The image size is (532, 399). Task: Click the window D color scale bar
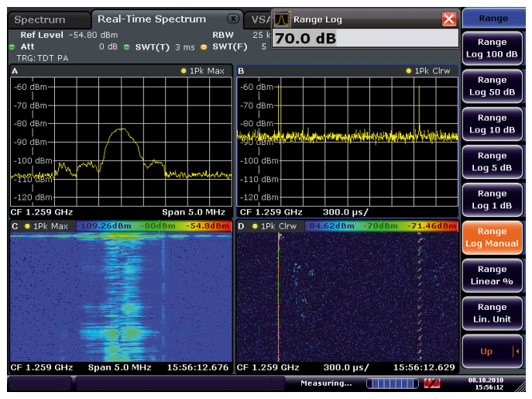(x=381, y=226)
